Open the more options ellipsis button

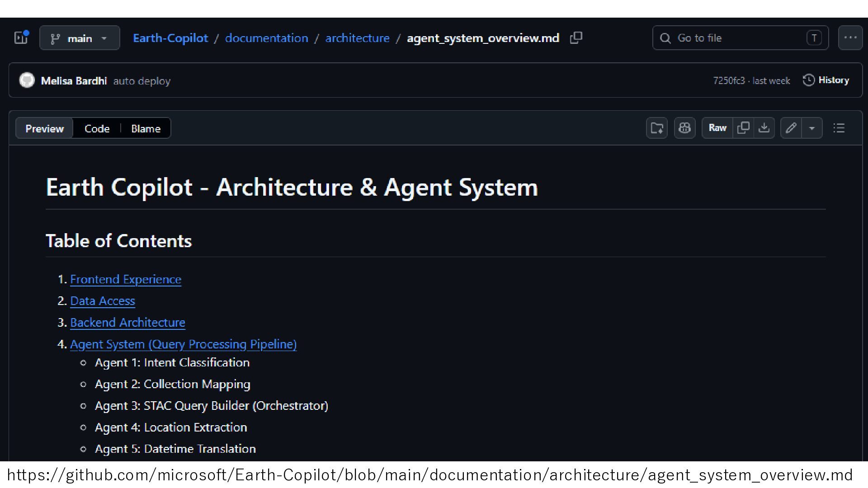(850, 38)
